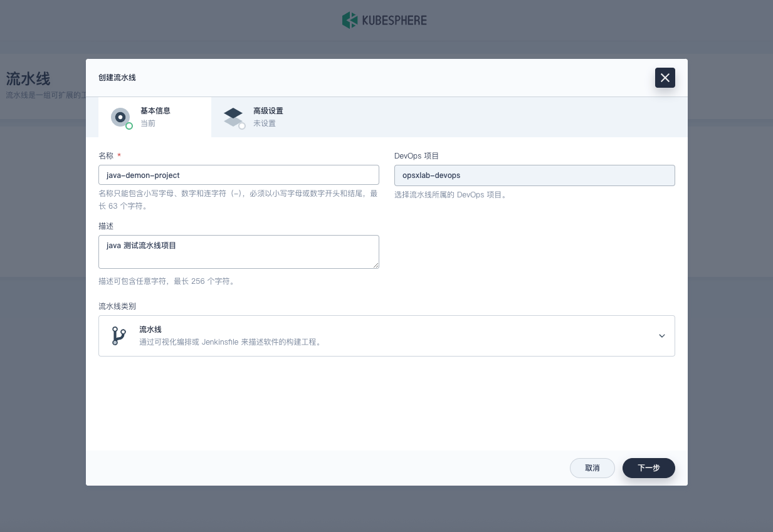Focus the 描述 text area
This screenshot has height=532, width=773.
(x=238, y=252)
